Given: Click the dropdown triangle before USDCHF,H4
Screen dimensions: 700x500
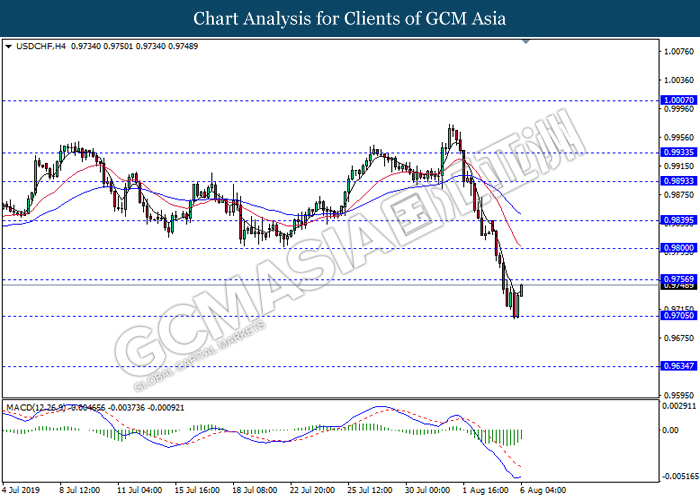Looking at the screenshot, I should pyautogui.click(x=8, y=46).
